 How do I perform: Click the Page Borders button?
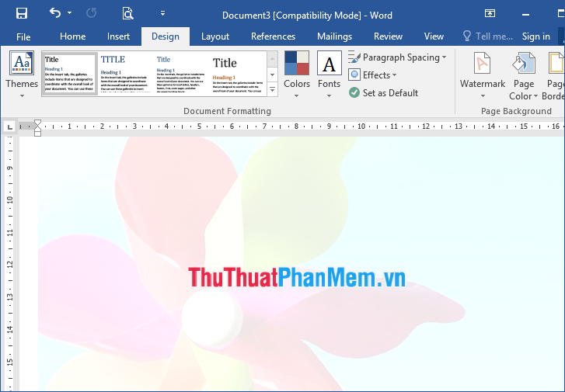click(x=553, y=75)
